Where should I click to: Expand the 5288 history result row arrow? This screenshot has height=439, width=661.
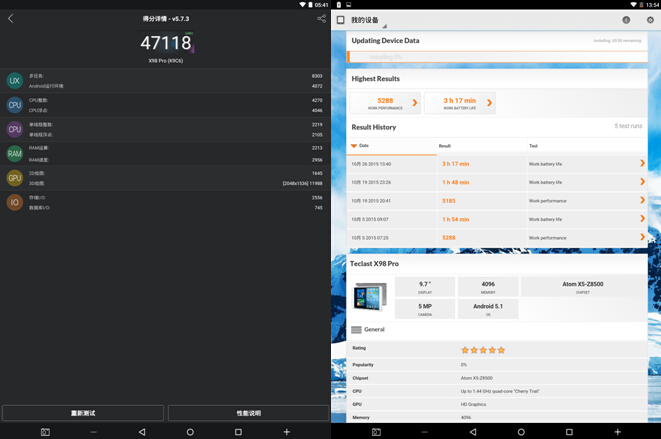click(x=642, y=237)
